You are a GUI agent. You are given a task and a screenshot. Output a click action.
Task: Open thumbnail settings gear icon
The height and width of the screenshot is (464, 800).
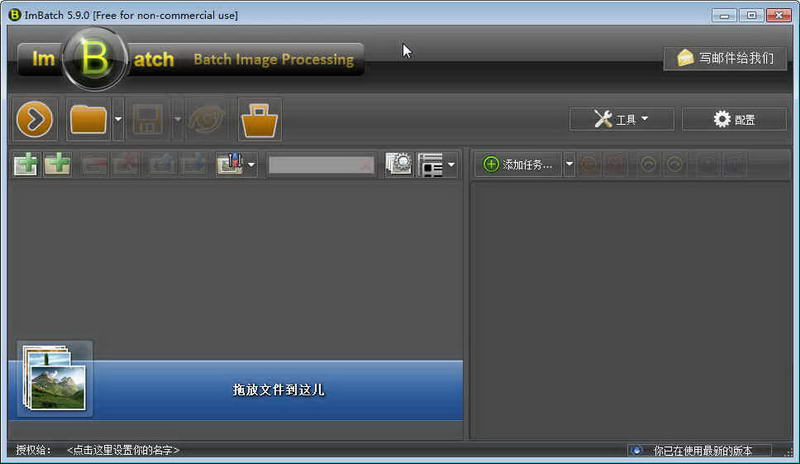tap(398, 164)
